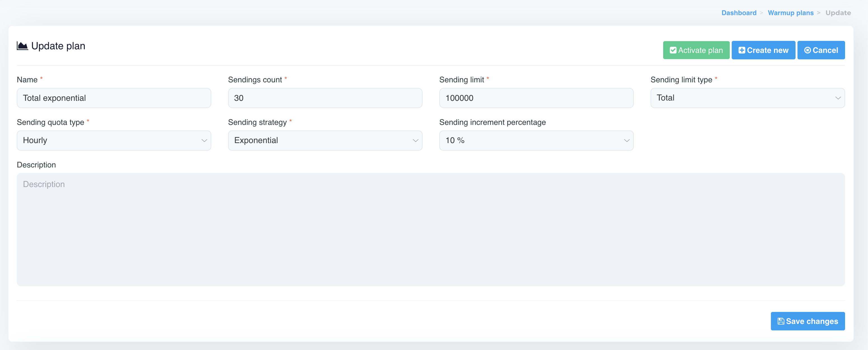Click the Update plan heading text
The width and height of the screenshot is (868, 350).
[58, 46]
